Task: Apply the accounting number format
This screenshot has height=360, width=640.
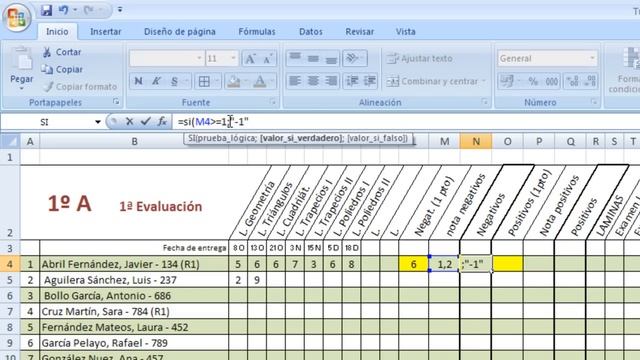Action: click(x=507, y=81)
